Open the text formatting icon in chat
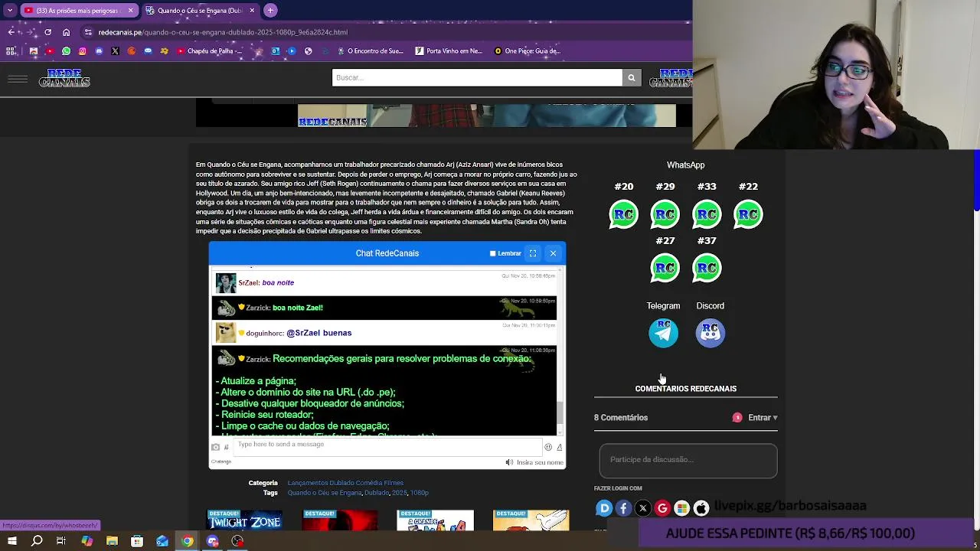Viewport: 980px width, 551px height. pos(560,447)
